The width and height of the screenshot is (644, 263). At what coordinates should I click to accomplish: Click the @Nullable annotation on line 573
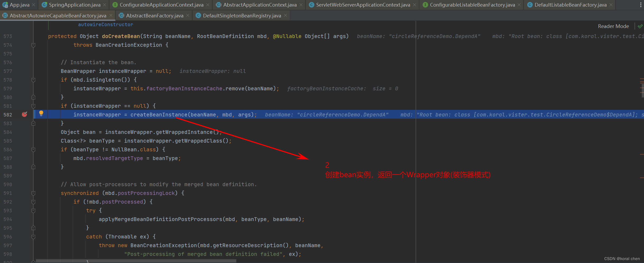tap(287, 36)
